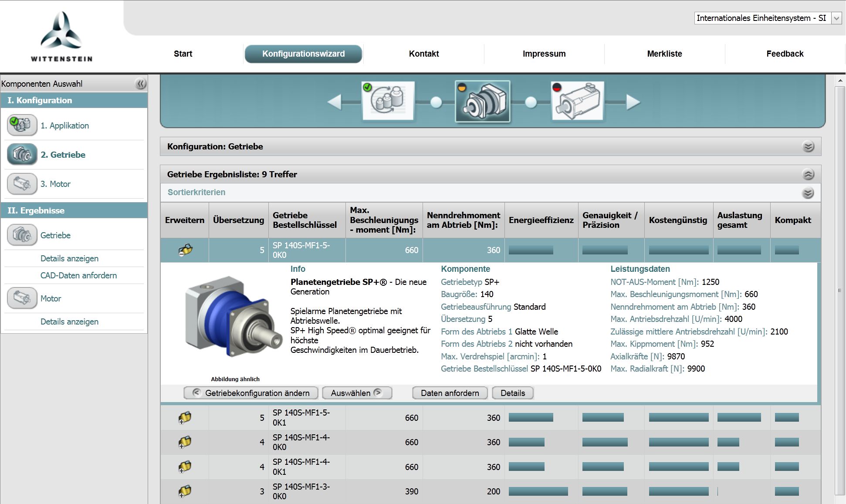Image resolution: width=846 pixels, height=504 pixels.
Task: Open the unit system dropdown
Action: (x=836, y=18)
